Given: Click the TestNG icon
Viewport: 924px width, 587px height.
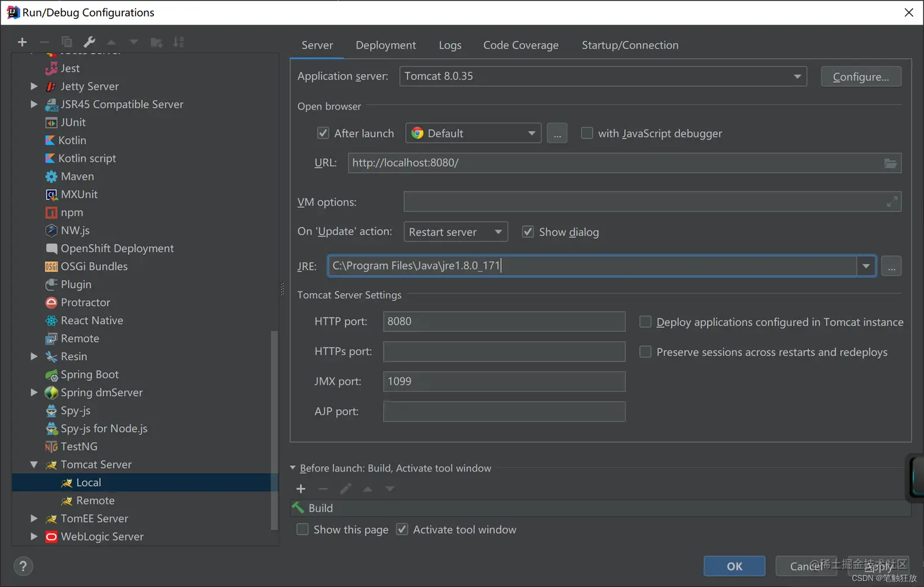Looking at the screenshot, I should tap(51, 447).
